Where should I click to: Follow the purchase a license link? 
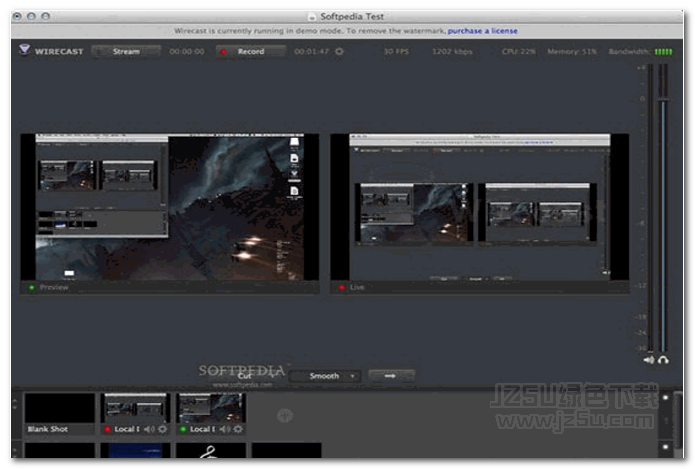[482, 31]
